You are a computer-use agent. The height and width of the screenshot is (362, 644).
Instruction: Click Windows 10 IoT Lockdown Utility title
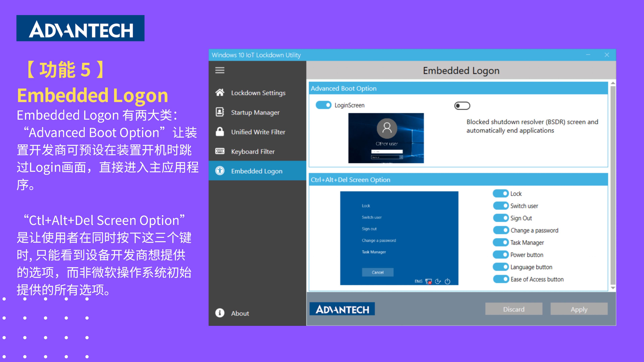pyautogui.click(x=256, y=55)
